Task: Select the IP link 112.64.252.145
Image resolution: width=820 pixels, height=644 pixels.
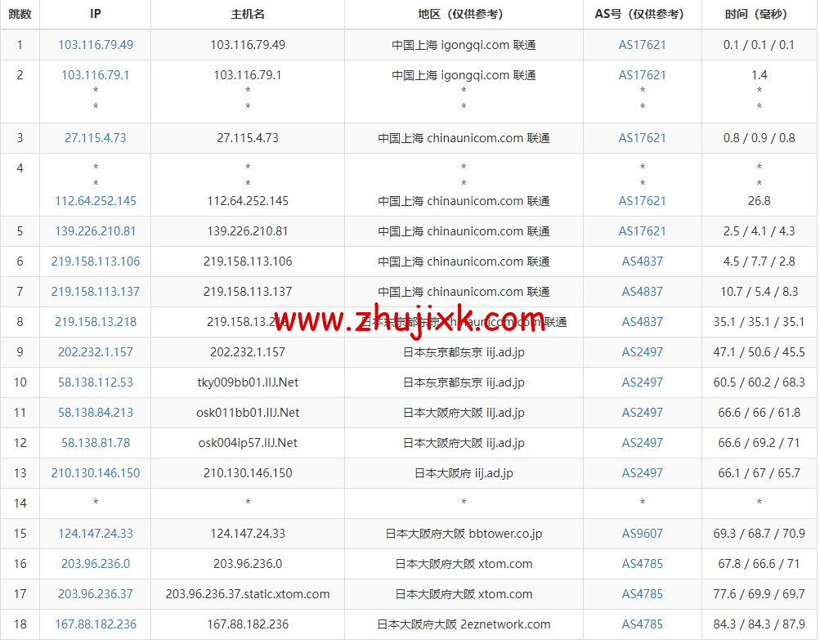Action: pos(95,201)
